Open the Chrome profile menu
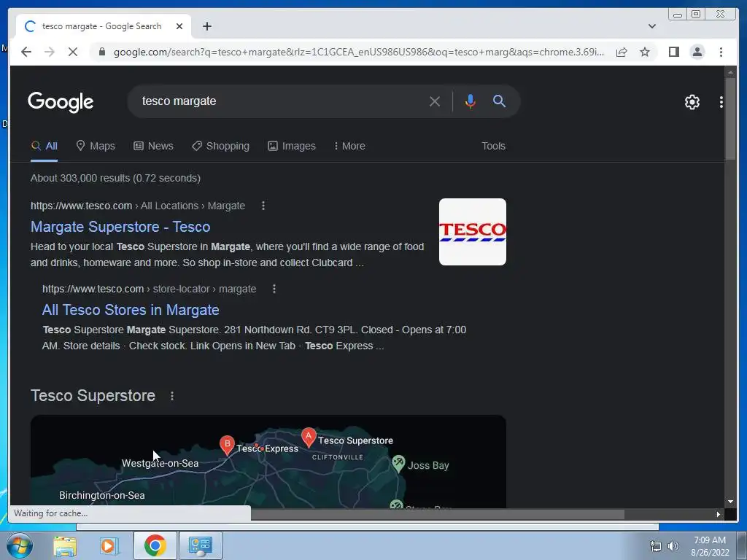Viewport: 747px width, 560px height. (697, 52)
